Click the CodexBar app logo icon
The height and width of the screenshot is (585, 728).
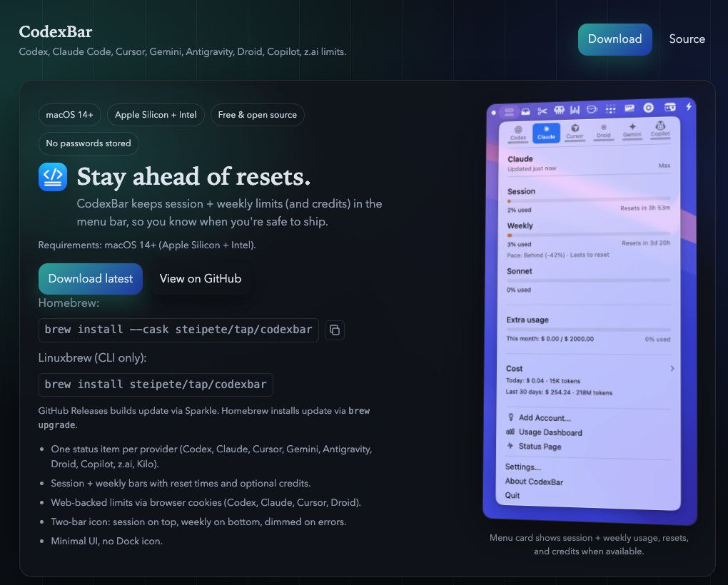53,177
